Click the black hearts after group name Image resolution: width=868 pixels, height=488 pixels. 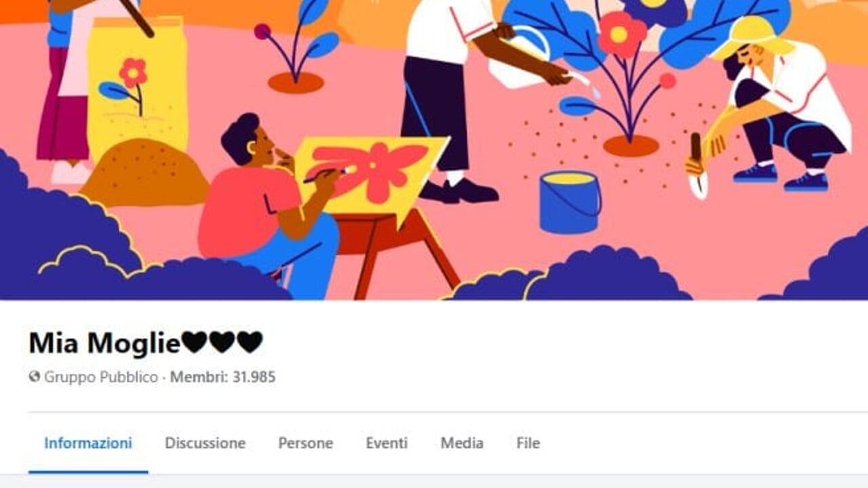[222, 343]
